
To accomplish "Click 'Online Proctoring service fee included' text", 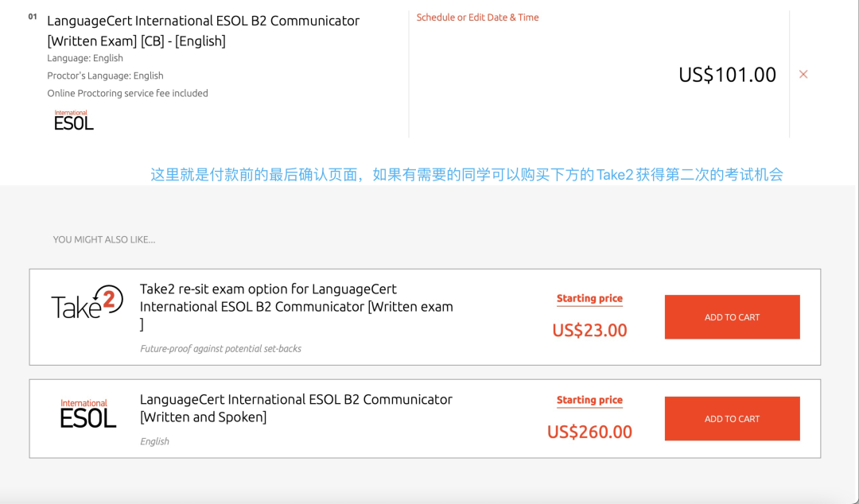I will click(x=127, y=93).
